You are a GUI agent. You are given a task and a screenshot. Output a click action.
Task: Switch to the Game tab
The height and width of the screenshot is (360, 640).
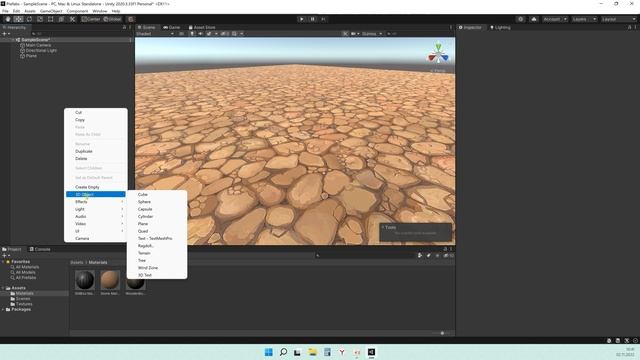click(x=172, y=27)
